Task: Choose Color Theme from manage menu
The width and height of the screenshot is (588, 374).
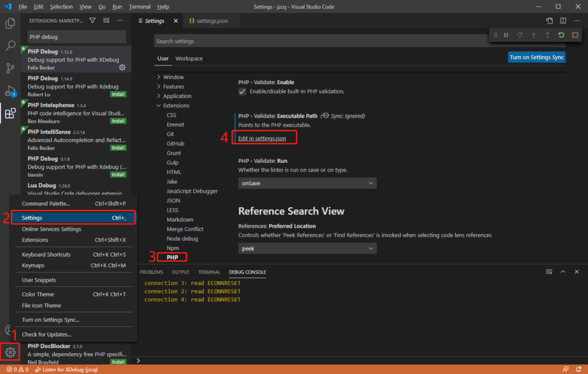Action: pyautogui.click(x=73, y=294)
